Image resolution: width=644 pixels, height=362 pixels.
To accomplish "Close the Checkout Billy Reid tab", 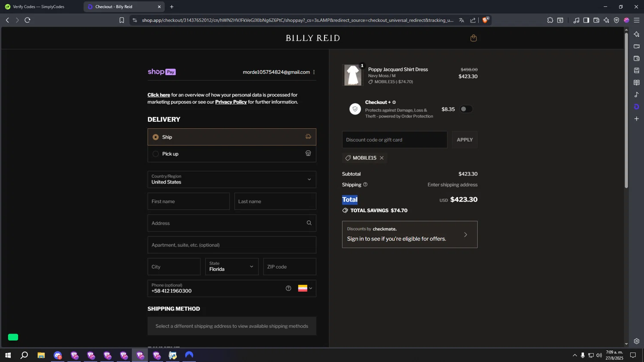I will click(159, 6).
